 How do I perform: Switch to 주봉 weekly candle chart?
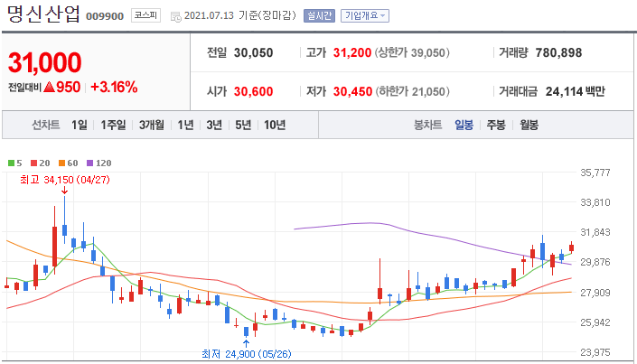click(496, 126)
